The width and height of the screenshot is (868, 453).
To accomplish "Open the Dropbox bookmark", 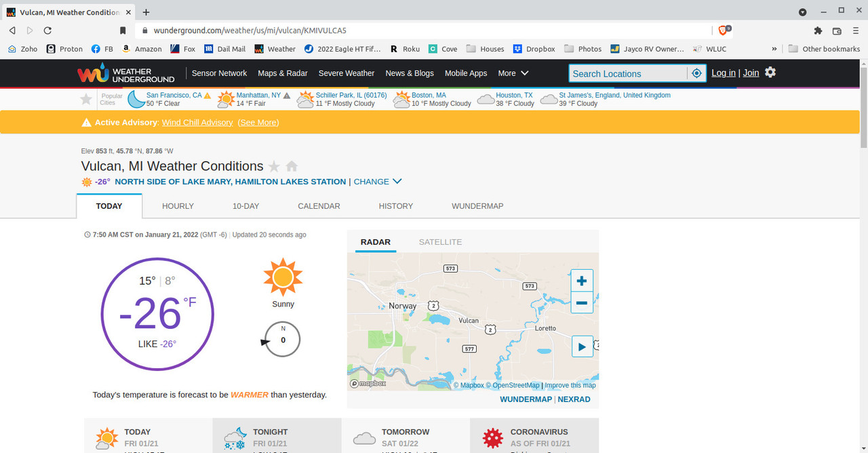I will click(x=534, y=49).
